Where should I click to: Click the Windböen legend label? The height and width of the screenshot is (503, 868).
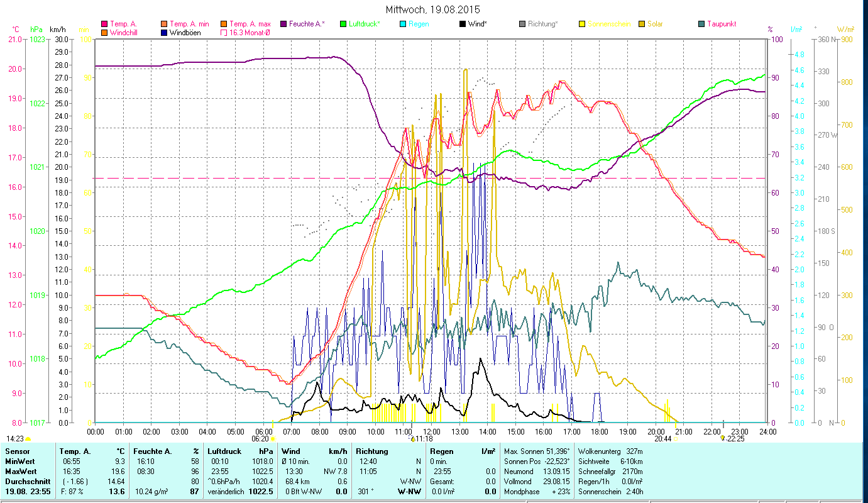click(185, 33)
